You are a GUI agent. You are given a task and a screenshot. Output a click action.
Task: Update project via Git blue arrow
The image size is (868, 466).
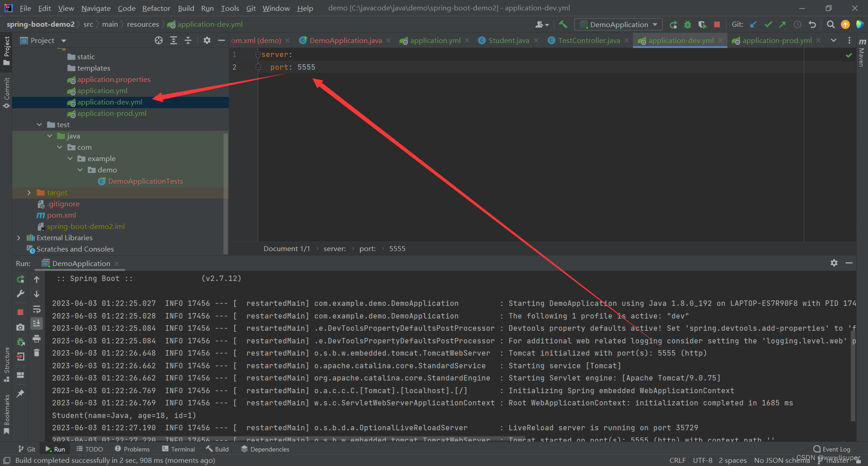pos(753,24)
